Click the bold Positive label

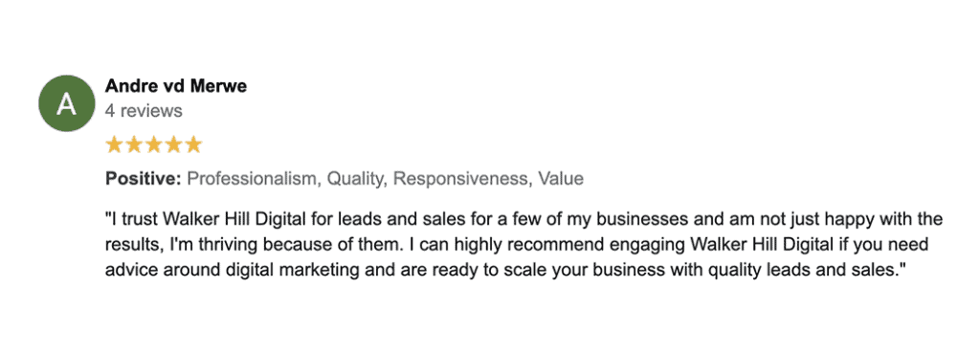tap(144, 179)
